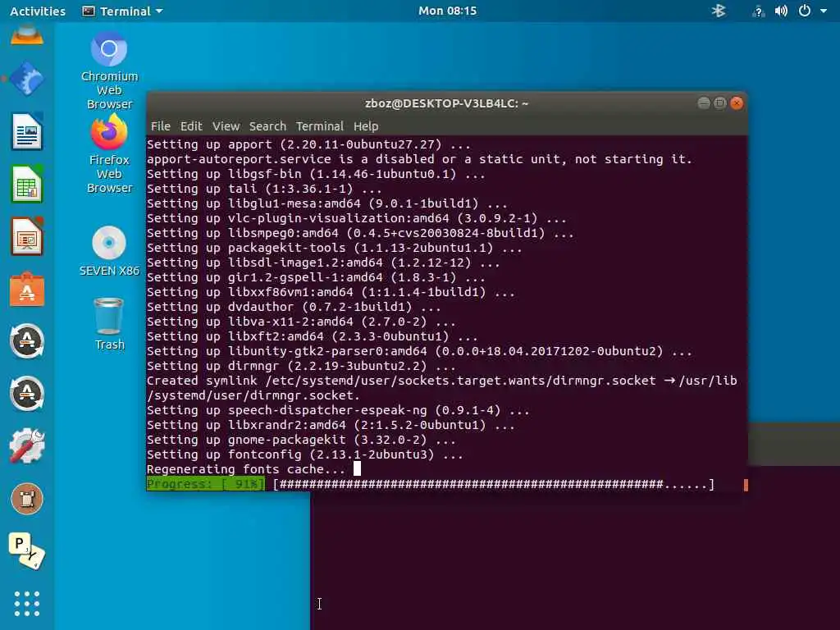Image resolution: width=840 pixels, height=630 pixels.
Task: Launch the letter-tiles word game in dock
Action: click(x=27, y=550)
